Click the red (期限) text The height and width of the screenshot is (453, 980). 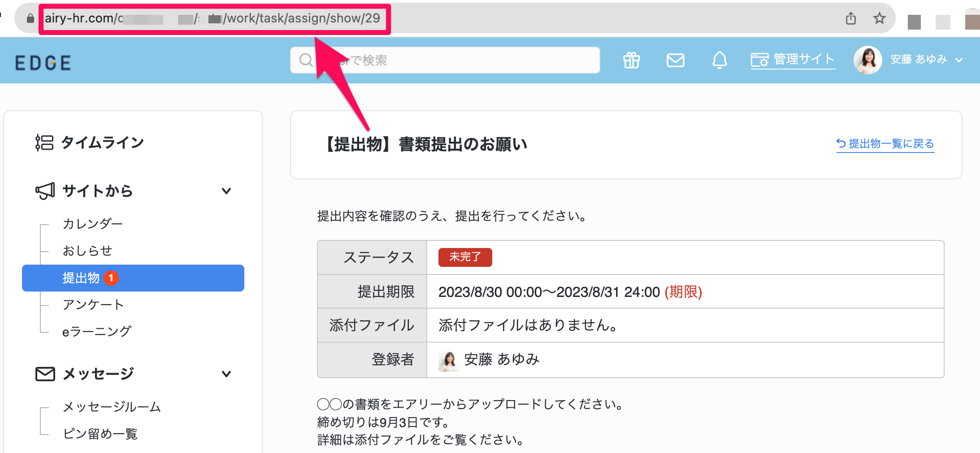point(683,292)
